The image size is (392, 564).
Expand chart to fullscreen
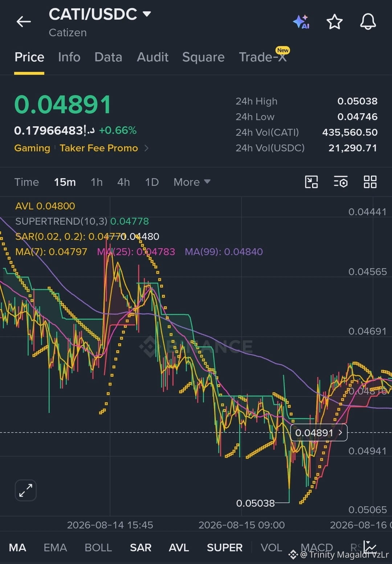[26, 490]
